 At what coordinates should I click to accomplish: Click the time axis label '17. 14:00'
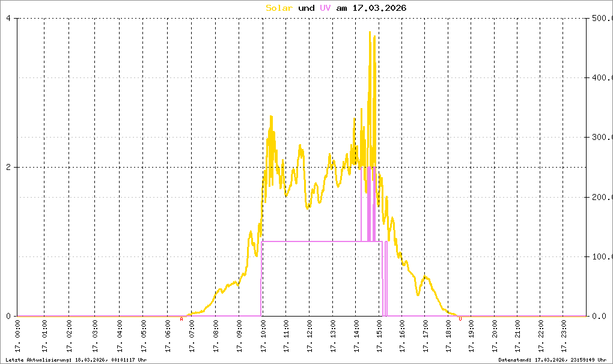coord(356,336)
